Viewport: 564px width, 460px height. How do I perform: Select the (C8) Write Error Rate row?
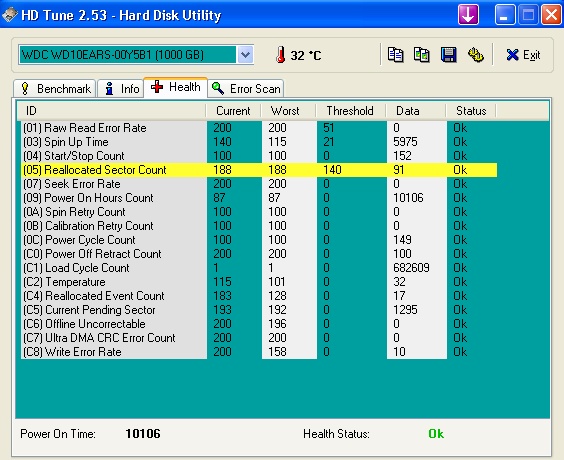[259, 352]
